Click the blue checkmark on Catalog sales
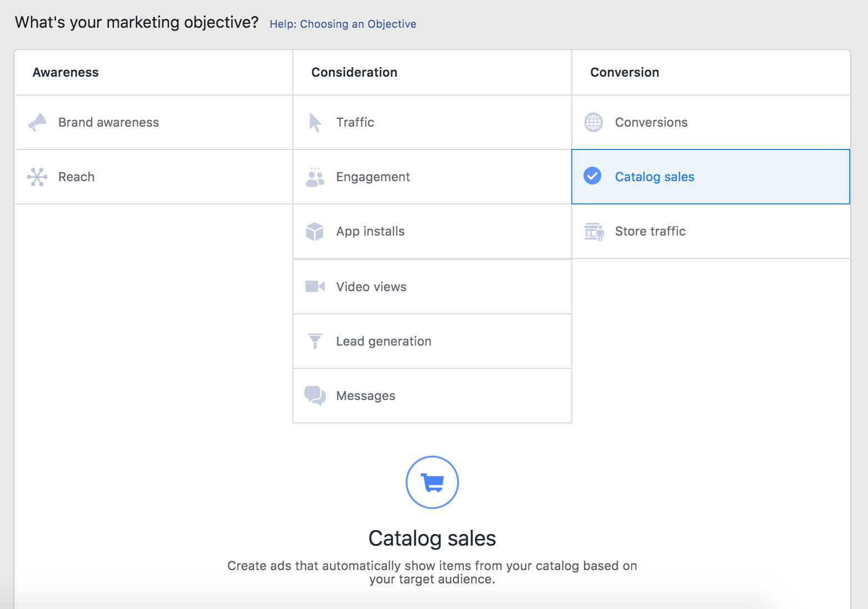Image resolution: width=868 pixels, height=609 pixels. point(593,177)
